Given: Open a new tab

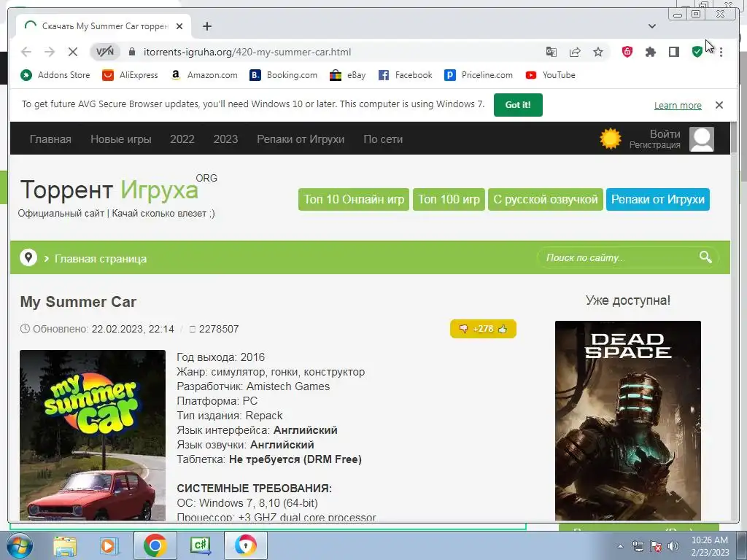Looking at the screenshot, I should 206,26.
